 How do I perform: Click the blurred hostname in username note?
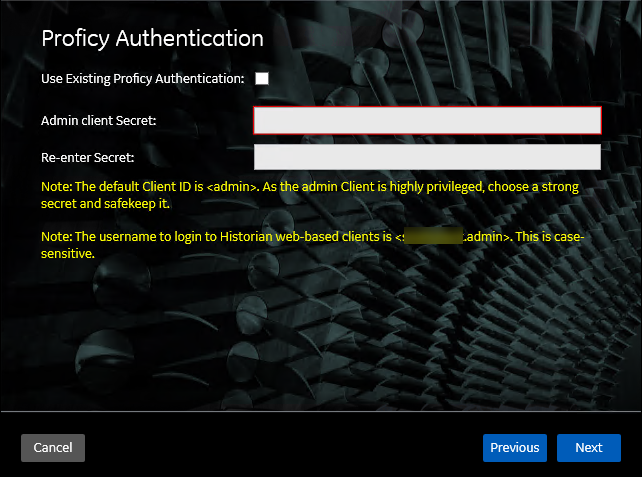pyautogui.click(x=433, y=236)
